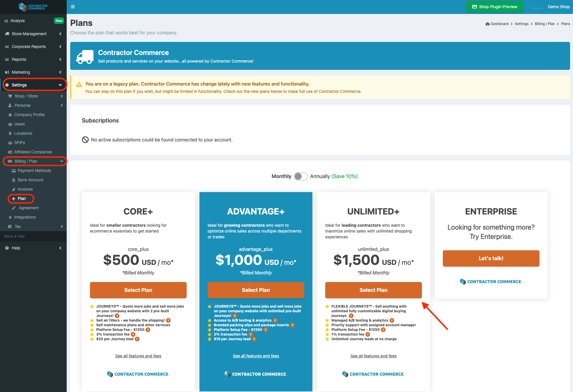573x392 pixels.
Task: See all features and fees for ADVANTAGE+
Action: pos(256,356)
